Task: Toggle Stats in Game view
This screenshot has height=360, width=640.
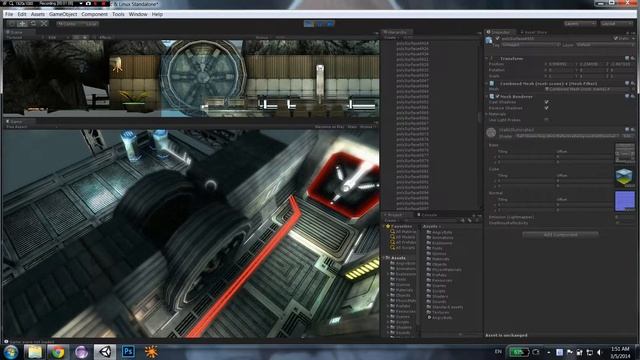Action: 352,127
